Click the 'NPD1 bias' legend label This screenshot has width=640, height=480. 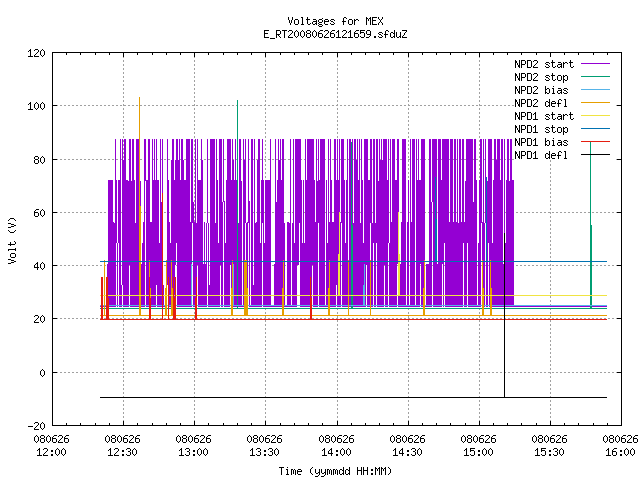pos(541,142)
